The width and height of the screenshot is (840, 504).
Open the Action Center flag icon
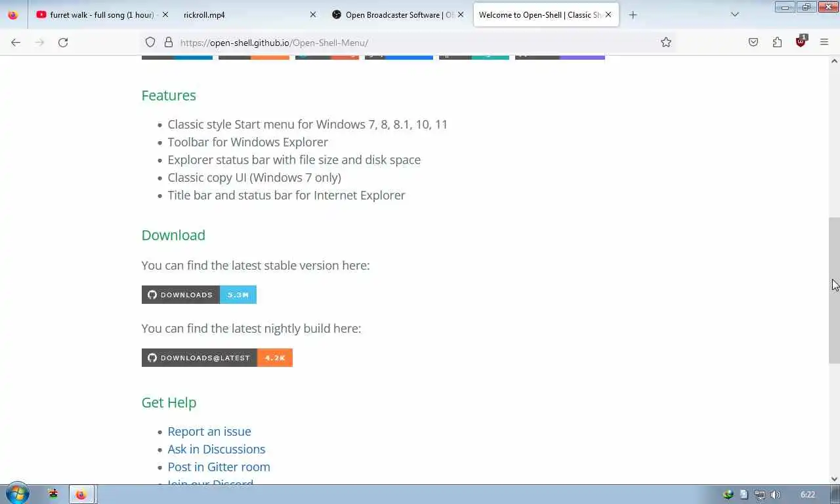tap(744, 495)
